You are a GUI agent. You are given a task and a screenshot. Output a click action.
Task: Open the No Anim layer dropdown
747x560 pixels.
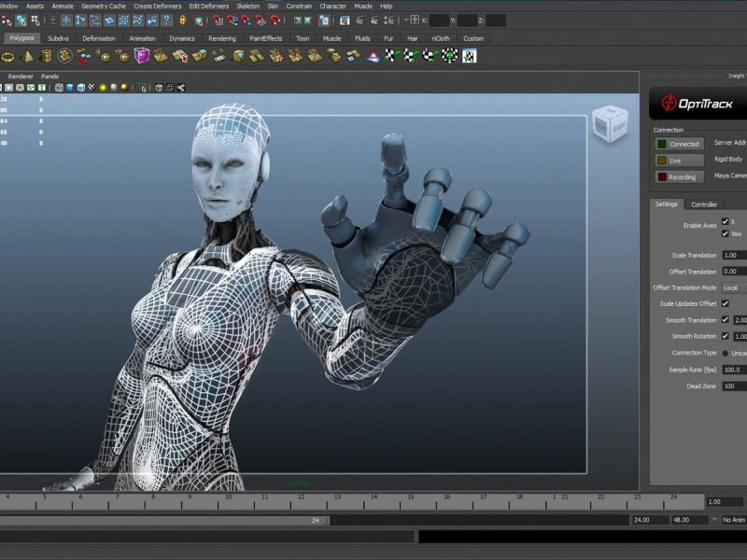tap(734, 520)
